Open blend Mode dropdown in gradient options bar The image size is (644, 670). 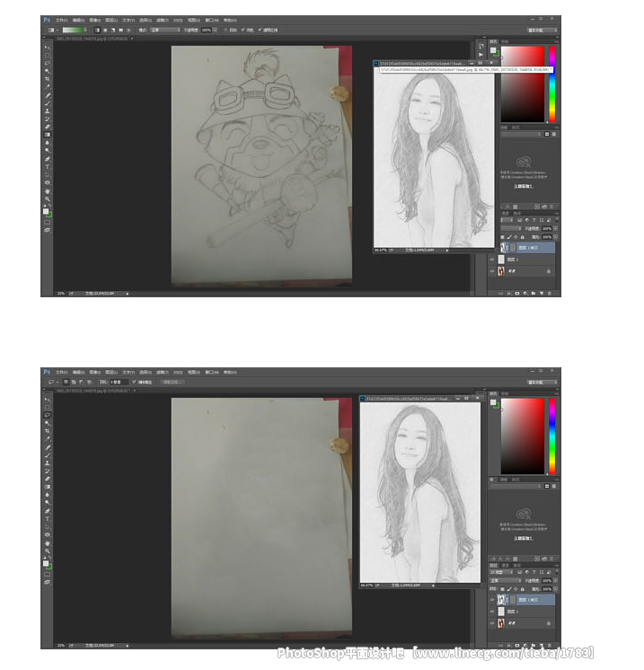(x=164, y=31)
